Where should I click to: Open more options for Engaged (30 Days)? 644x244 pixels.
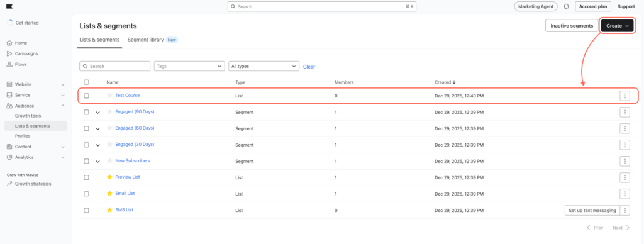[625, 145]
